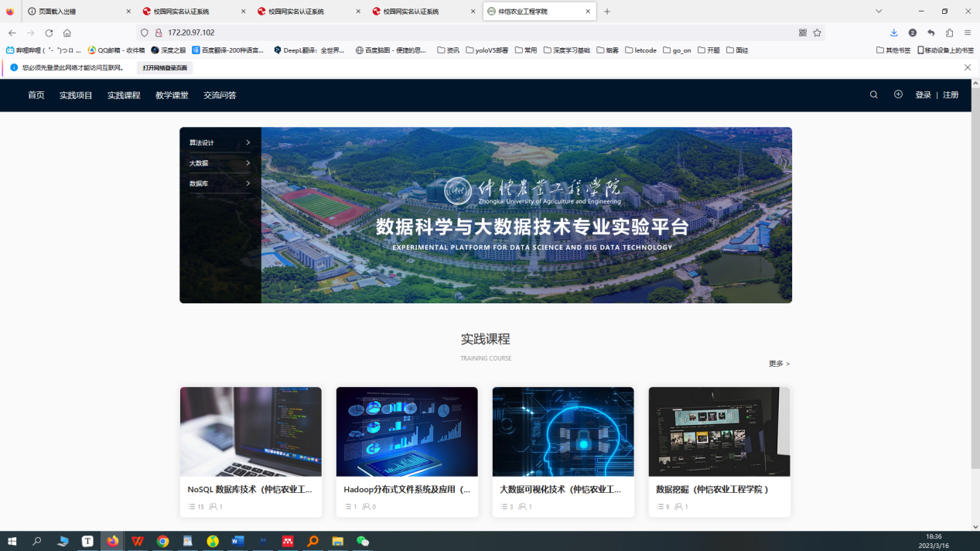
Task: Click the browser home icon
Action: [x=67, y=33]
